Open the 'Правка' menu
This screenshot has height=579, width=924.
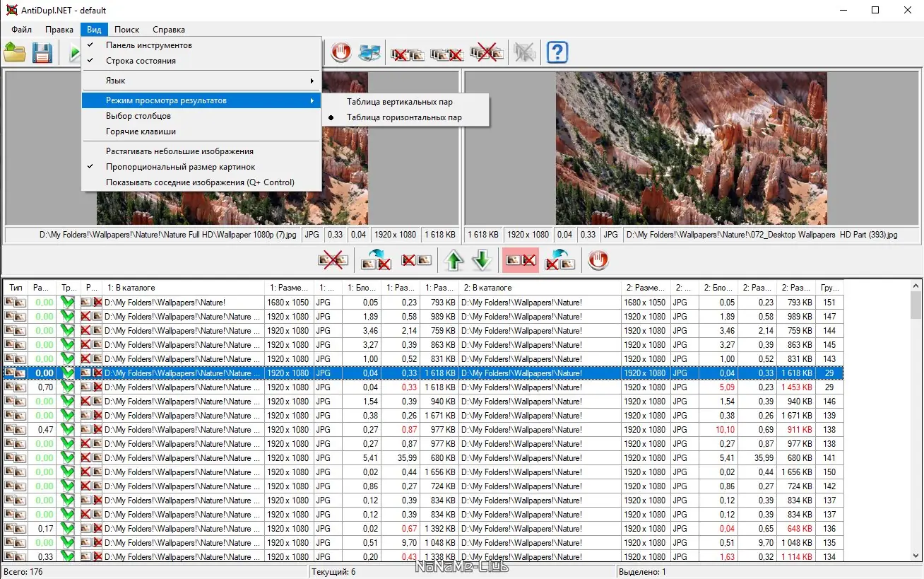pyautogui.click(x=59, y=30)
